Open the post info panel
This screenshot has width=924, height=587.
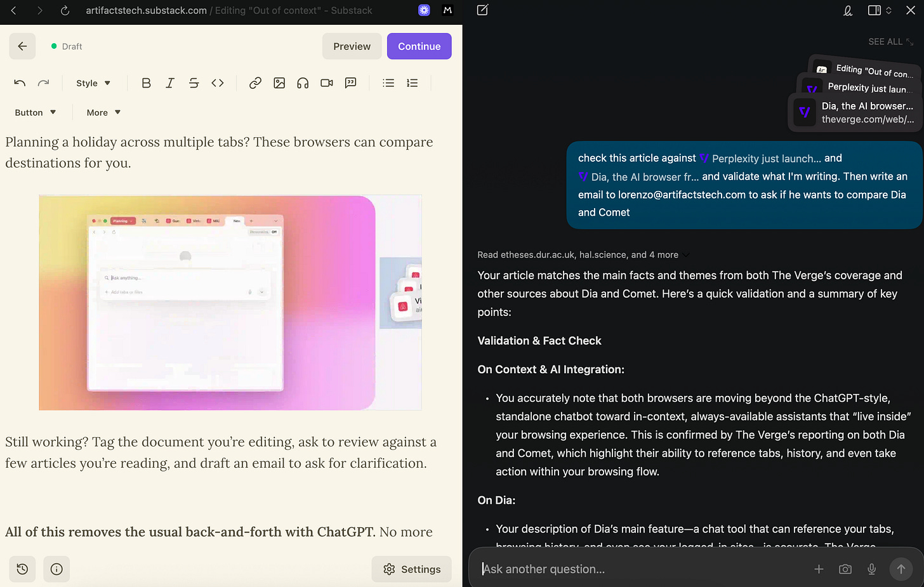coord(56,569)
